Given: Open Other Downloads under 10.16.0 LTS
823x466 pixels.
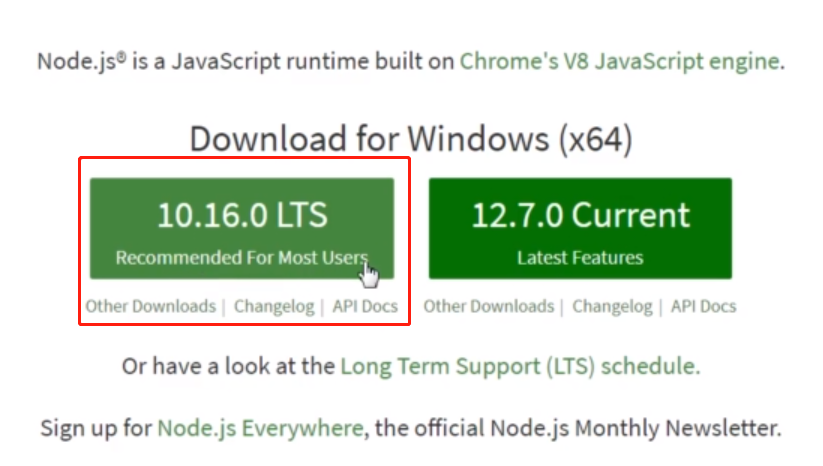Looking at the screenshot, I should click(151, 306).
